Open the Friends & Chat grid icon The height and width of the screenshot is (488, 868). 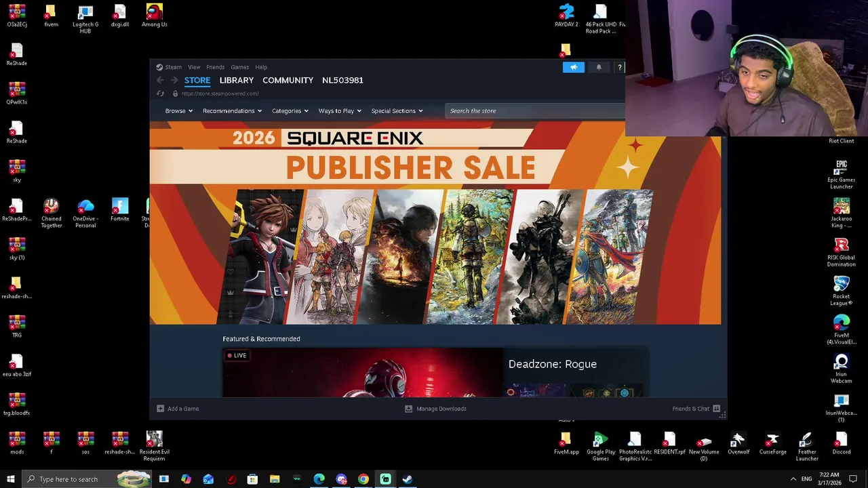(716, 409)
